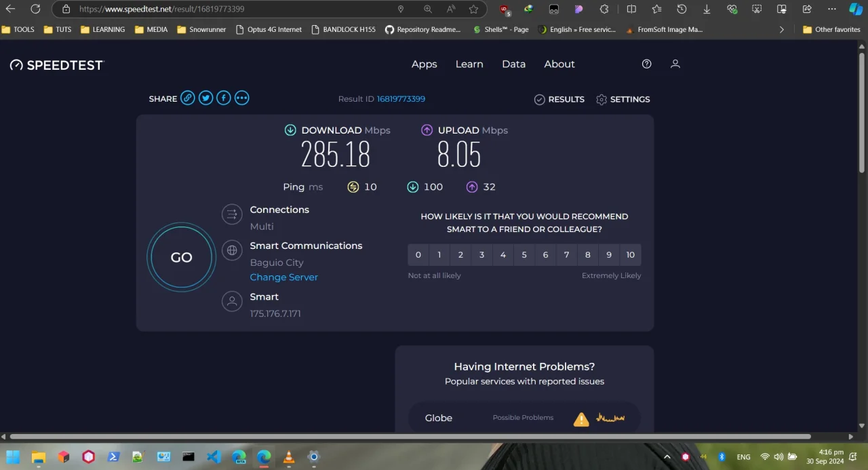Click the horizontal scrollbar
The height and width of the screenshot is (470, 868).
(410, 436)
